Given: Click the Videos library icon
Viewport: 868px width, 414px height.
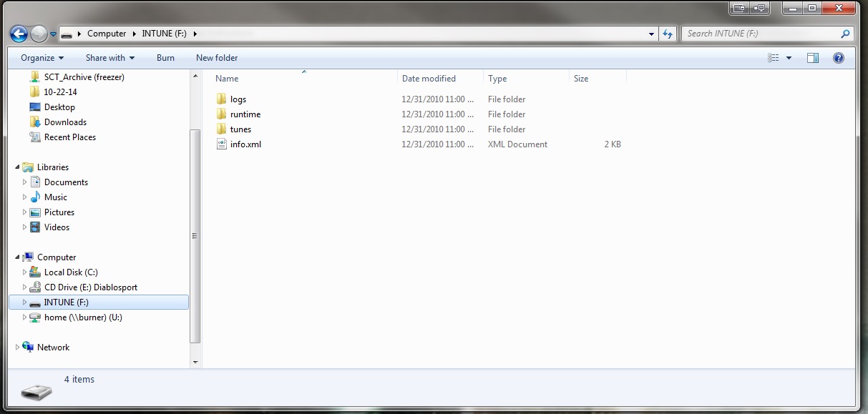Looking at the screenshot, I should [x=35, y=227].
